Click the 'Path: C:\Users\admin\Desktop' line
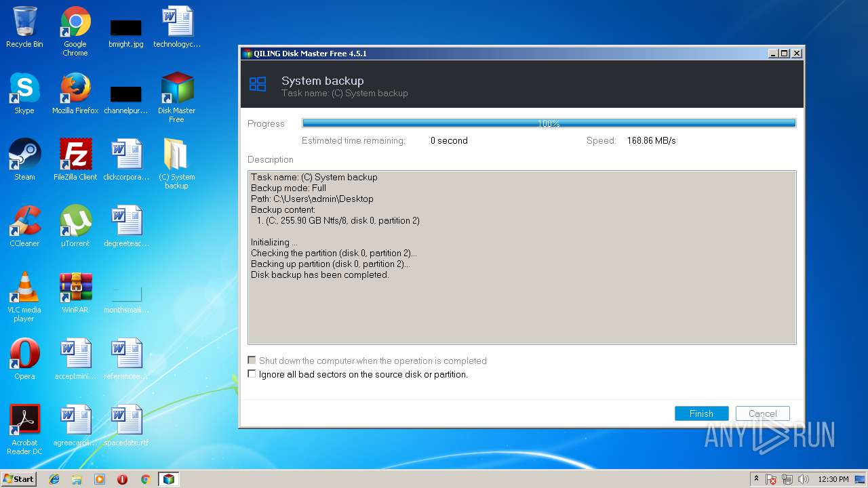 312,199
